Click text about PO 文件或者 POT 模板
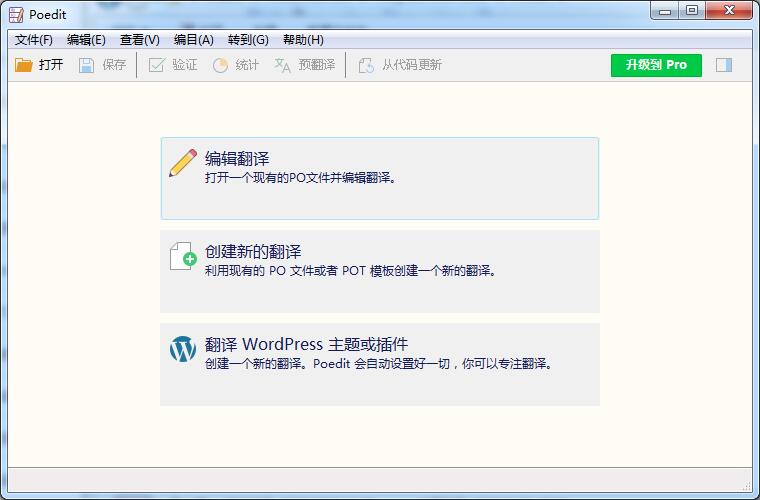The height and width of the screenshot is (500, 760). tap(350, 271)
